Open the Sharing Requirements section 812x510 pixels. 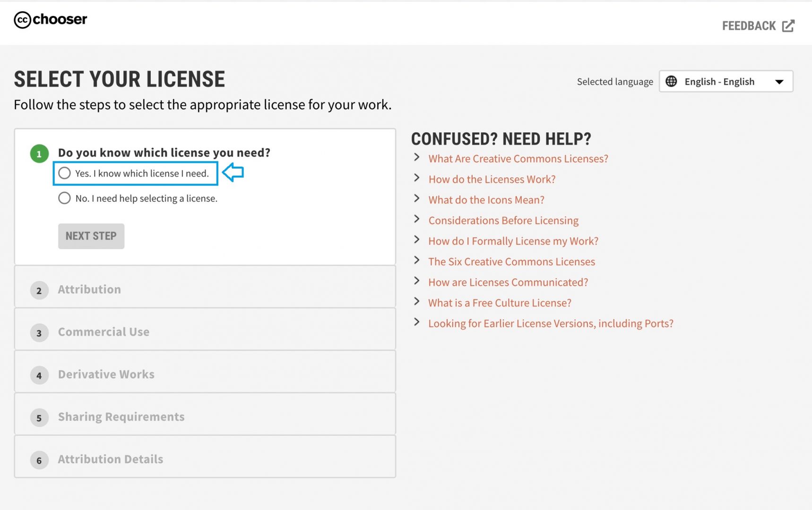tap(121, 416)
